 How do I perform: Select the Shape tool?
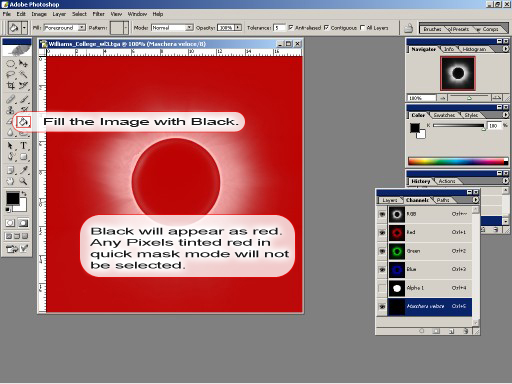pyautogui.click(x=23, y=157)
